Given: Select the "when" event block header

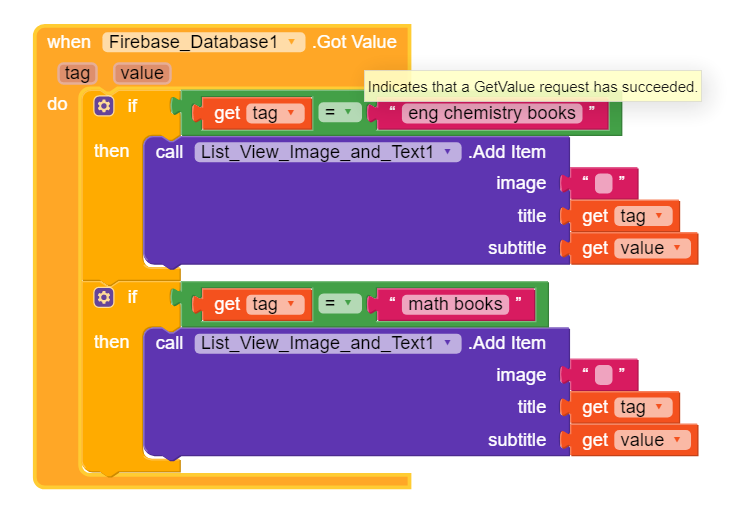Looking at the screenshot, I should pos(69,42).
